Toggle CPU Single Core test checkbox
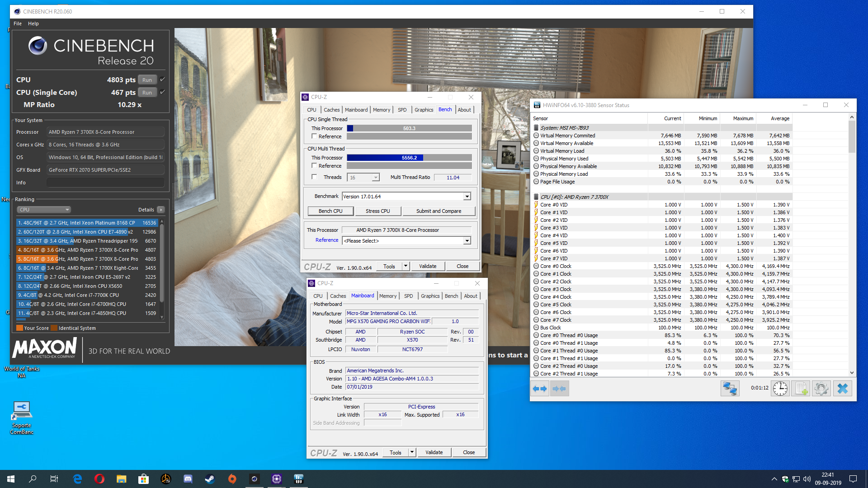 coord(162,92)
